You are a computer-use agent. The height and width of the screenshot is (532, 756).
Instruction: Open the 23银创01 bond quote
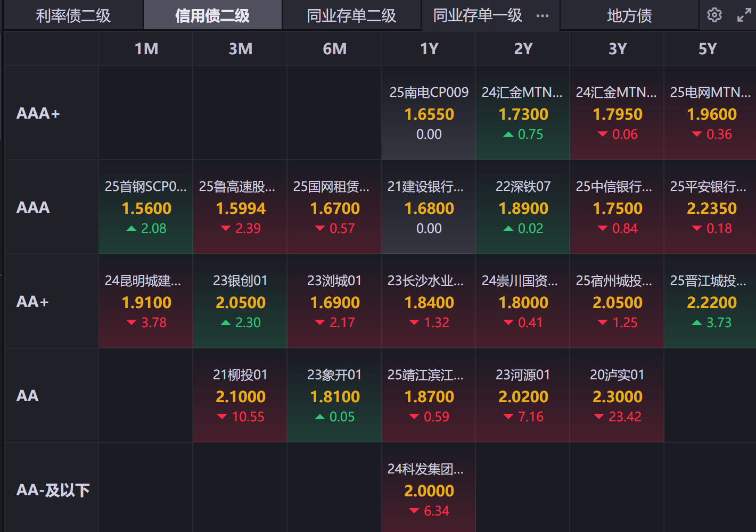click(240, 302)
